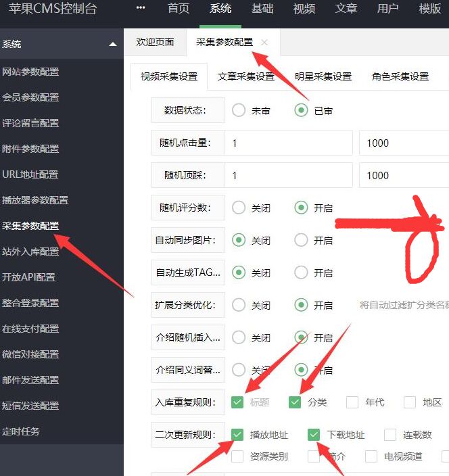The image size is (449, 476).
Task: Set 随机评分数 to 关闭
Action: (x=239, y=208)
